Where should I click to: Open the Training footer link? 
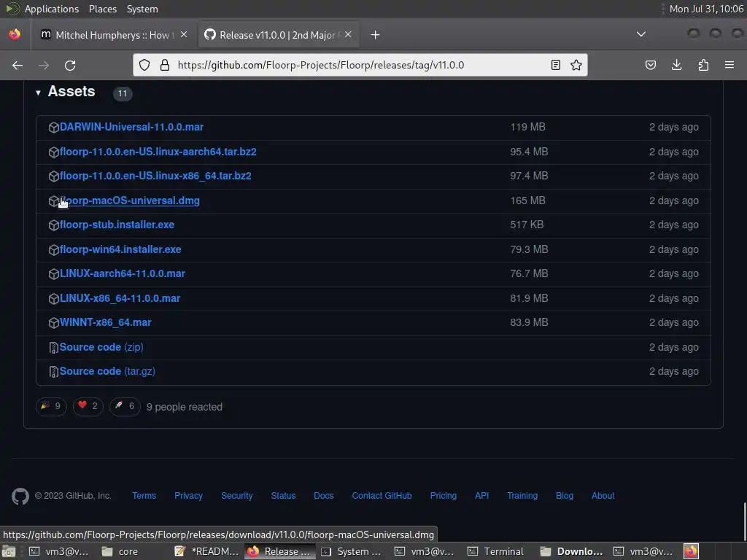click(x=522, y=496)
